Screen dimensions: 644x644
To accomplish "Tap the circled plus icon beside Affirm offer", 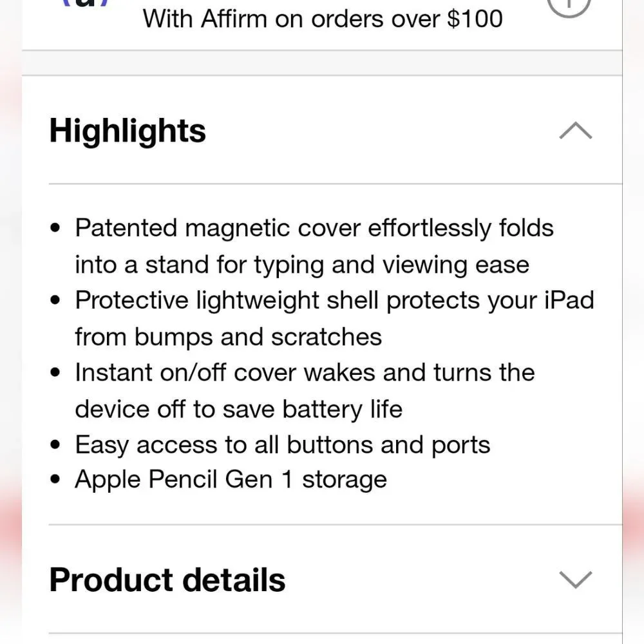I will (x=569, y=6).
